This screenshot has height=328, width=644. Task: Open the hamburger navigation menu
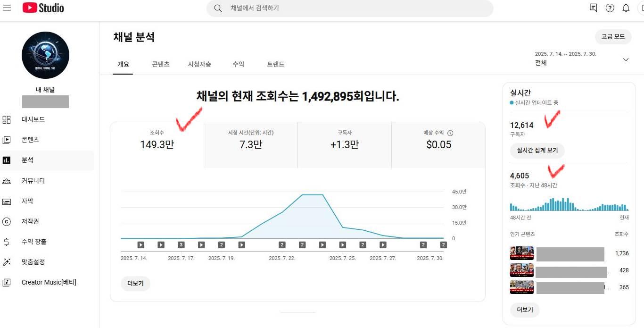(x=7, y=8)
